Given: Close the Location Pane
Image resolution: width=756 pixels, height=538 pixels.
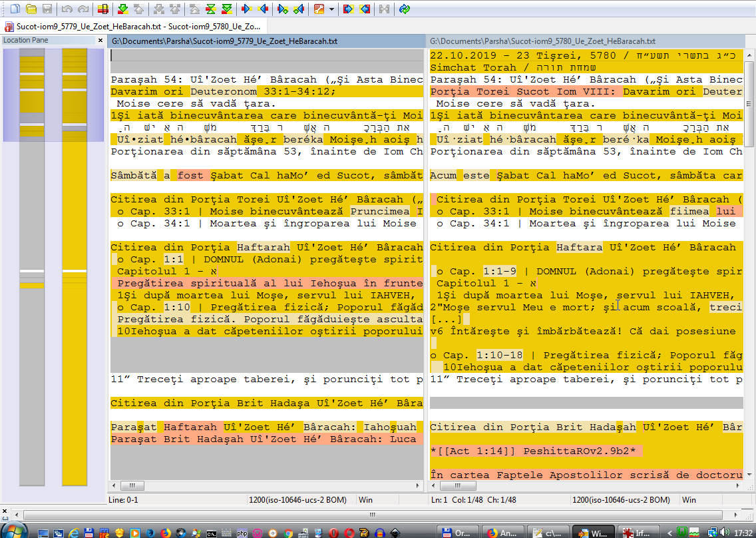Looking at the screenshot, I should (100, 41).
